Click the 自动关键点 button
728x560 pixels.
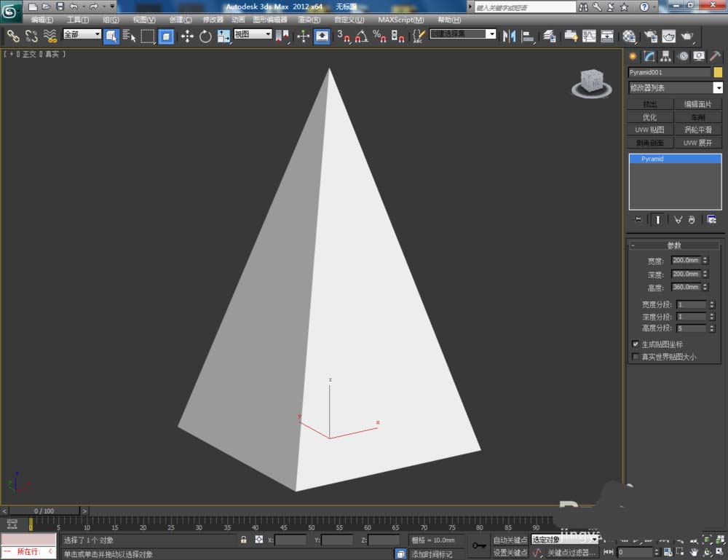pyautogui.click(x=510, y=540)
